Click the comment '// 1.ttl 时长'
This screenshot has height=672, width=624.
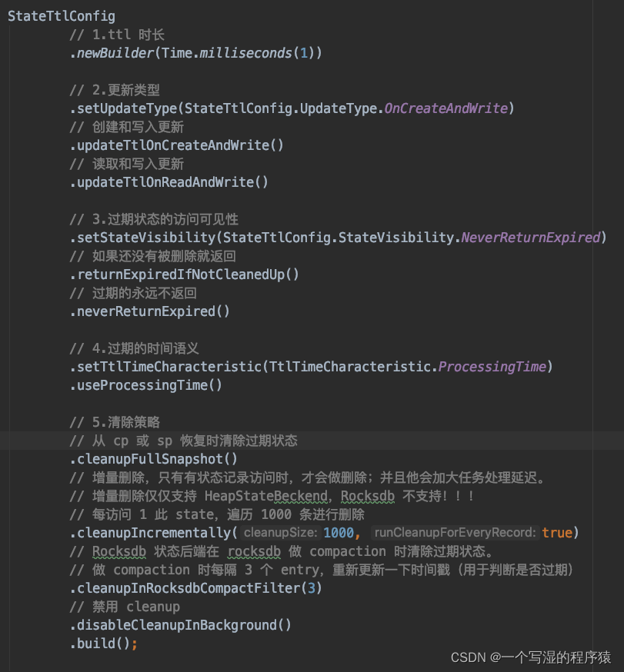click(x=117, y=35)
